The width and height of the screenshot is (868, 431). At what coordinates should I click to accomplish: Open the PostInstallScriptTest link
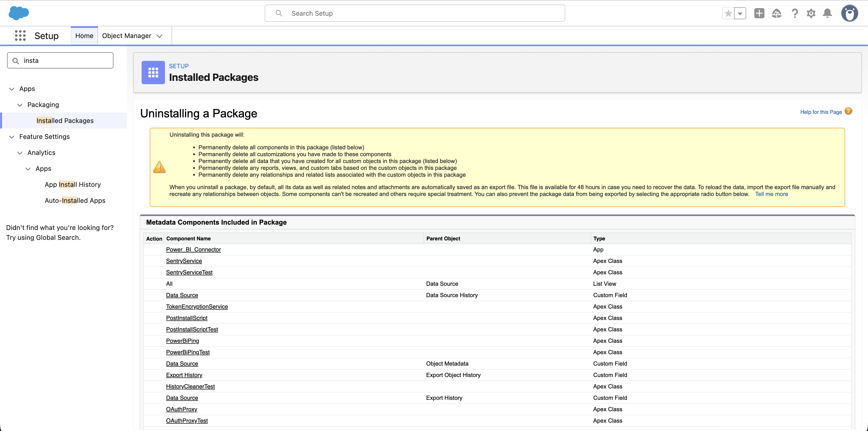point(192,330)
